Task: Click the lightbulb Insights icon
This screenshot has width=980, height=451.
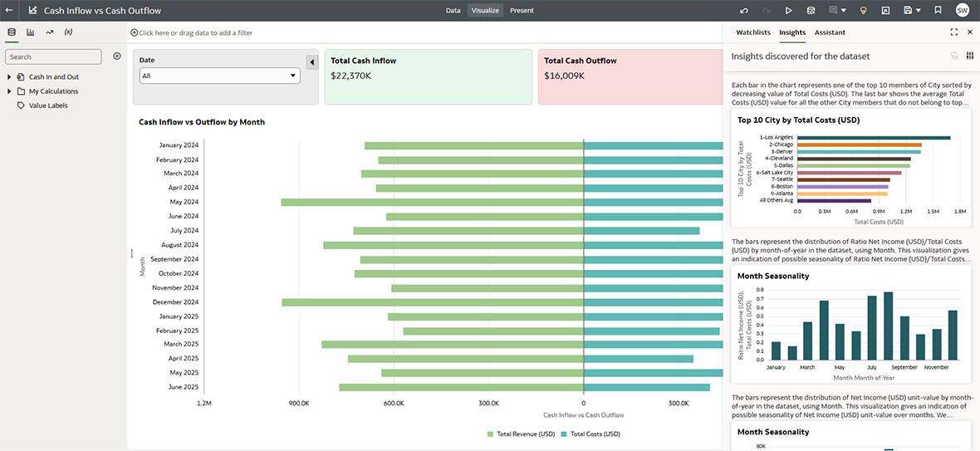Action: tap(863, 11)
